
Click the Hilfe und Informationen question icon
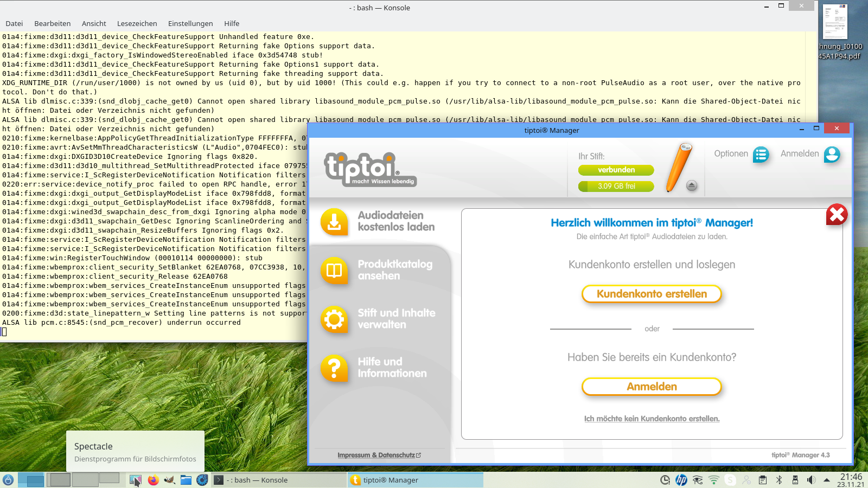[334, 368]
